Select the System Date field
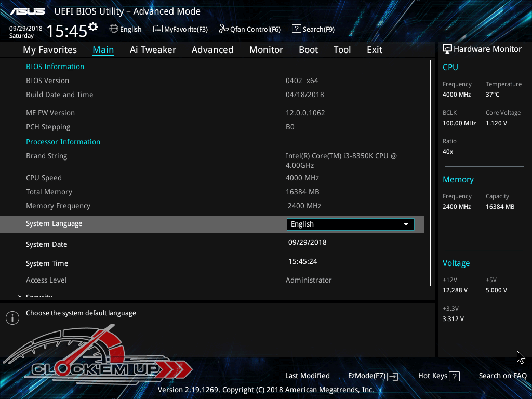Viewport: 532px width, 399px height. tap(307, 242)
